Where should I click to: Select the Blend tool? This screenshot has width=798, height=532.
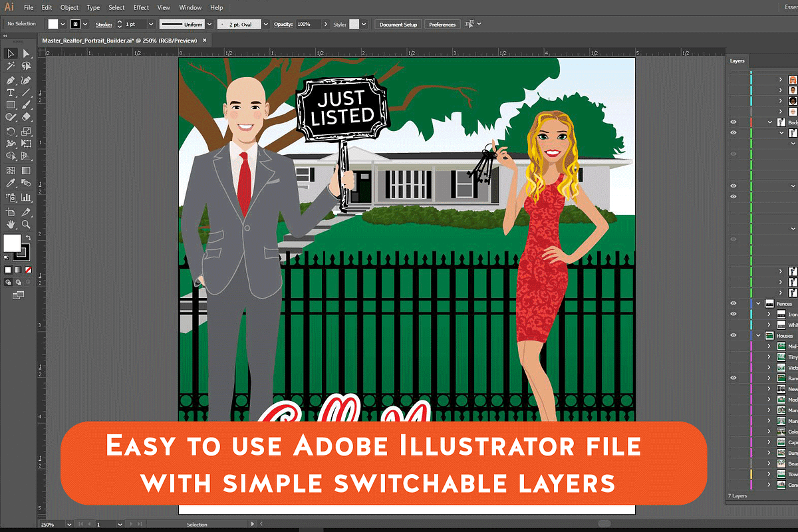pos(27,183)
